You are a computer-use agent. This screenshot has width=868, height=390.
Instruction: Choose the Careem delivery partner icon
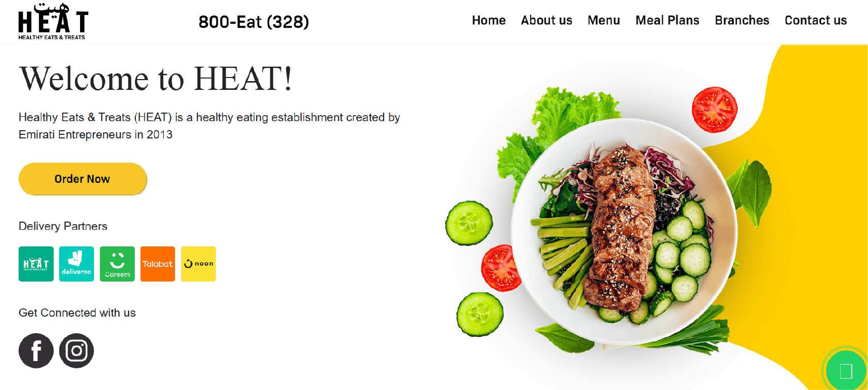[117, 264]
